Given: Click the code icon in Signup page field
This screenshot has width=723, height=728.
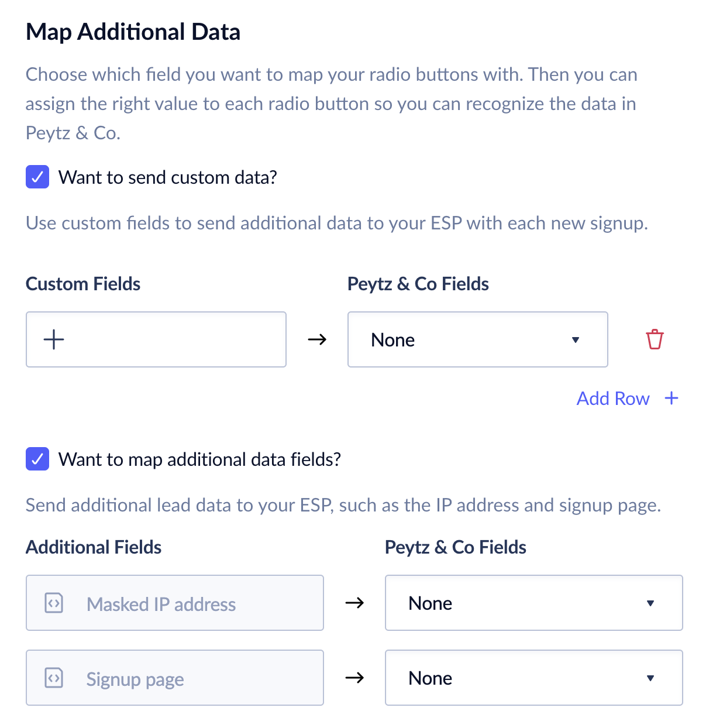Looking at the screenshot, I should (54, 678).
